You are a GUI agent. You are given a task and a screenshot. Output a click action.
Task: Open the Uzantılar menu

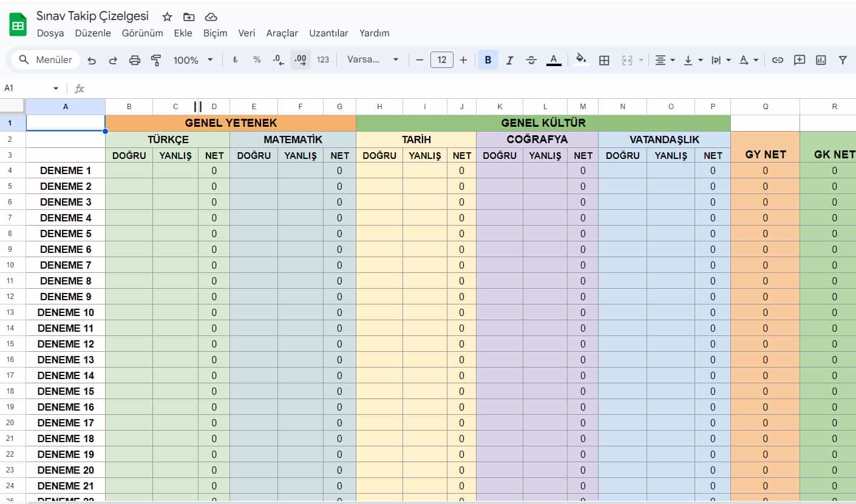click(328, 33)
